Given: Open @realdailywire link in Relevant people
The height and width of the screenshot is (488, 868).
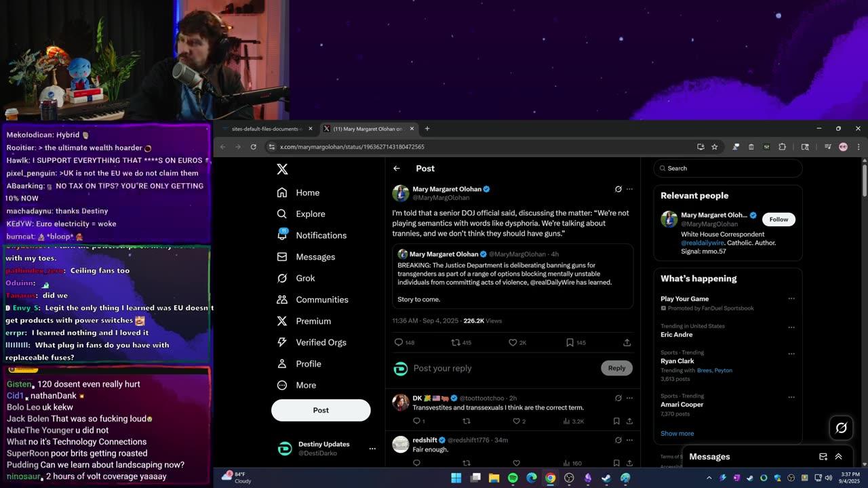Looking at the screenshot, I should [703, 243].
